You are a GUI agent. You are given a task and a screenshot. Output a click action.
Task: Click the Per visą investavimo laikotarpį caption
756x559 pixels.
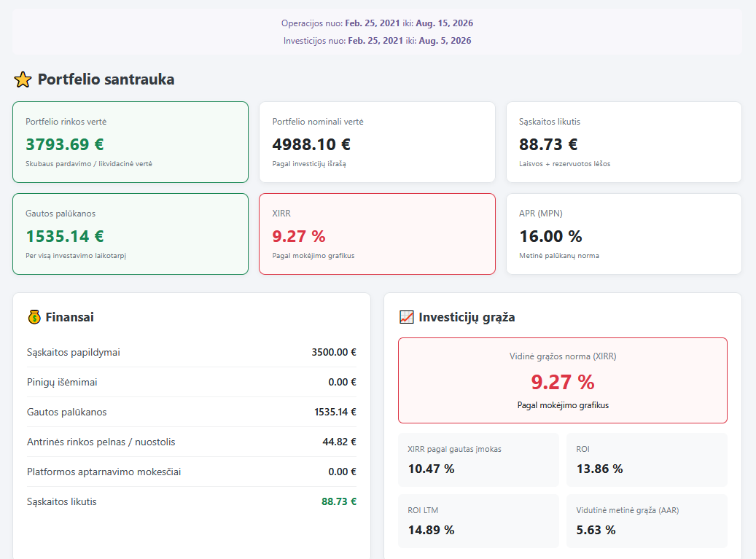pos(76,255)
